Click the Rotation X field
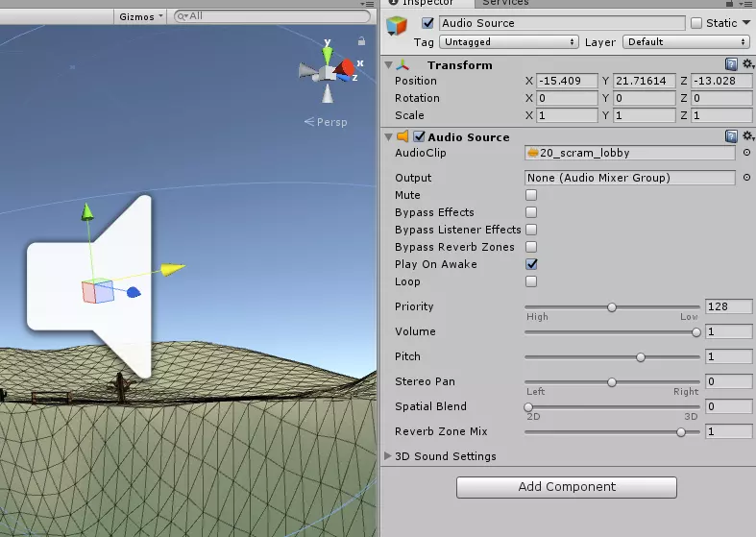756x537 pixels. 567,98
